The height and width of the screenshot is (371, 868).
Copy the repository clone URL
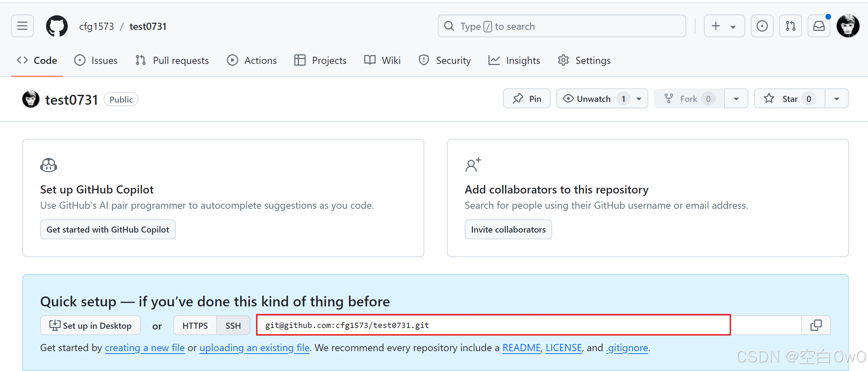tap(816, 325)
